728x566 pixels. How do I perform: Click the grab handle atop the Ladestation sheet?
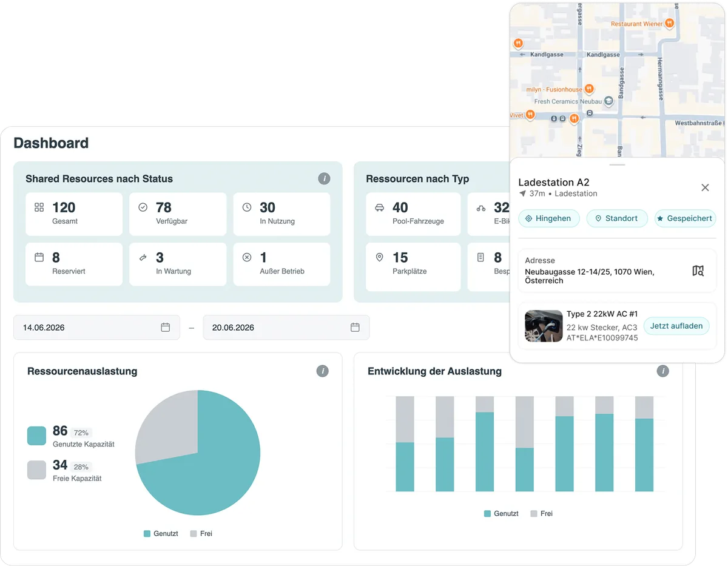coord(617,164)
